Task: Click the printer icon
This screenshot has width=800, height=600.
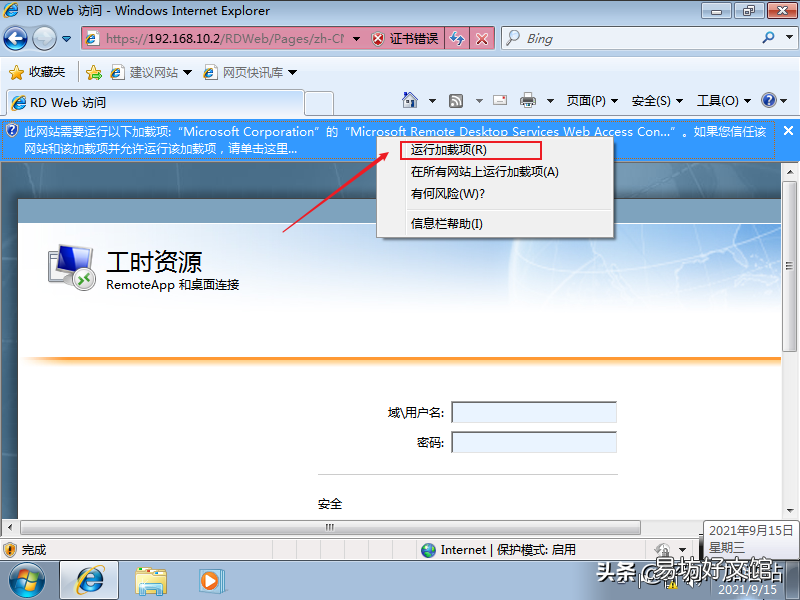Action: coord(528,101)
